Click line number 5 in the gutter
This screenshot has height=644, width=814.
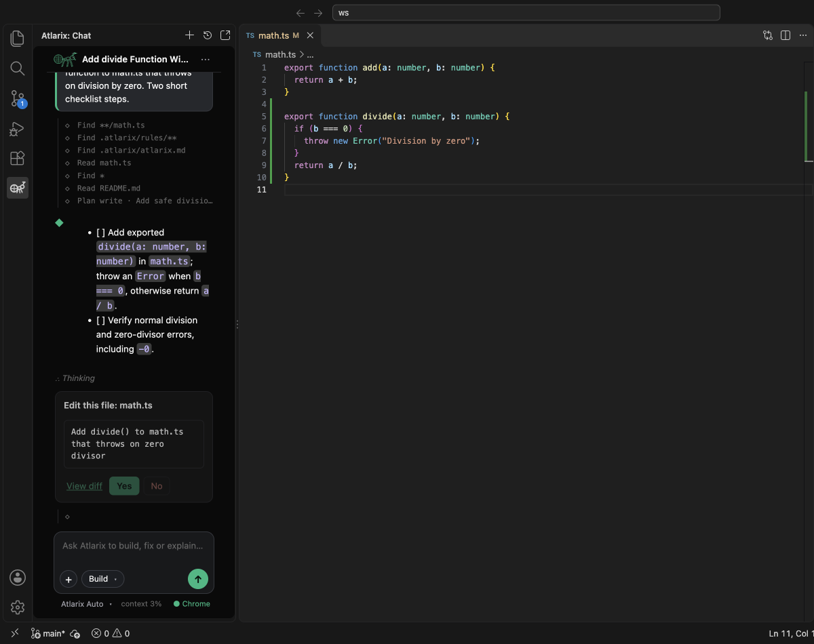point(264,117)
